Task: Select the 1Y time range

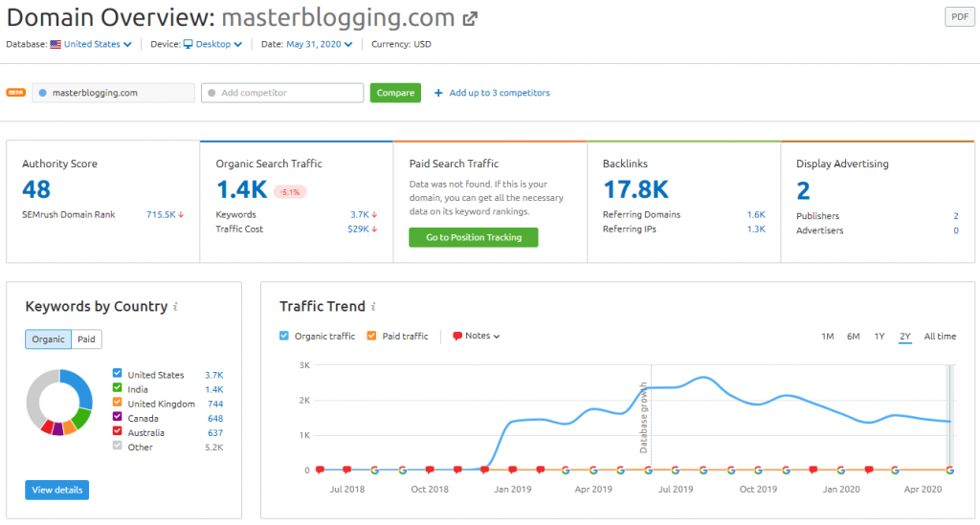Action: 880,337
